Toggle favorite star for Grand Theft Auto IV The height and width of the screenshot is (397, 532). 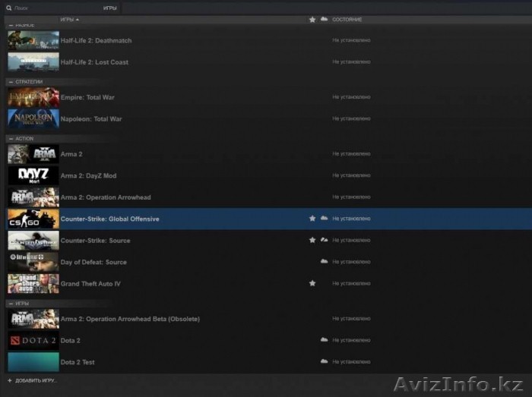pyautogui.click(x=312, y=283)
